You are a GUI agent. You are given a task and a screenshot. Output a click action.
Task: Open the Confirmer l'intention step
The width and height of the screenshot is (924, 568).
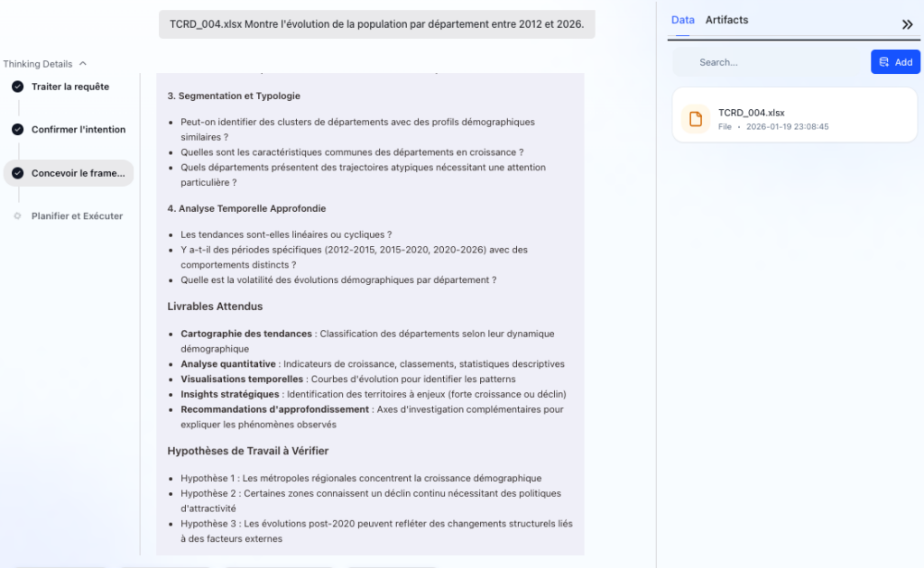(79, 130)
